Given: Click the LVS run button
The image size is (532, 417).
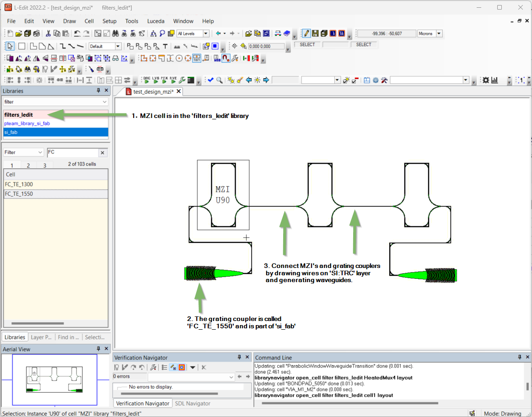Looking at the screenshot, I should pos(156,80).
